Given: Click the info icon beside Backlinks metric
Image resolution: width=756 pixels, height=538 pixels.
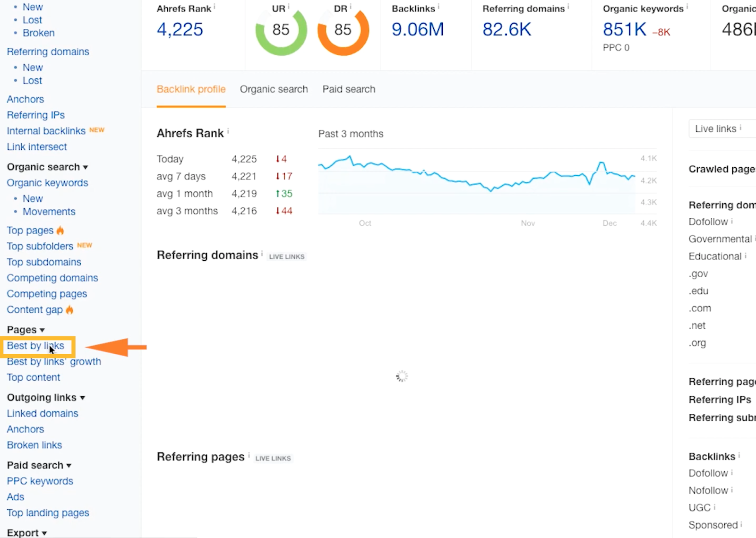Looking at the screenshot, I should tap(438, 7).
